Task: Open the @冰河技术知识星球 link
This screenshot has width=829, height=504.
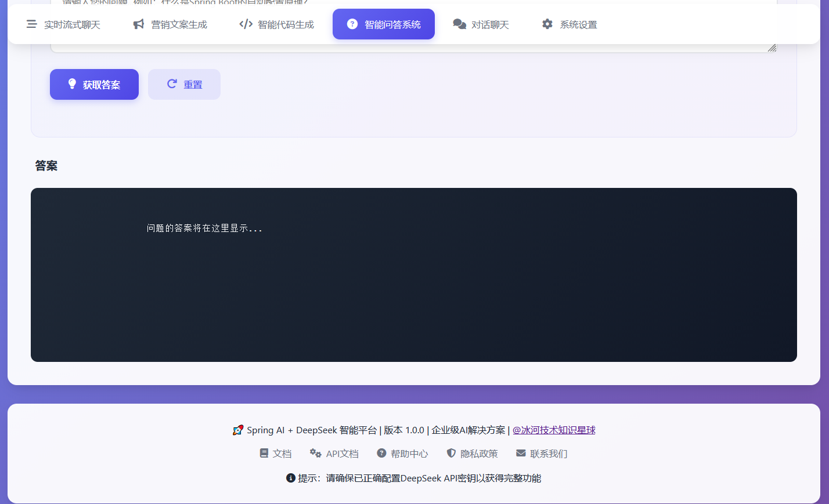Action: tap(554, 430)
